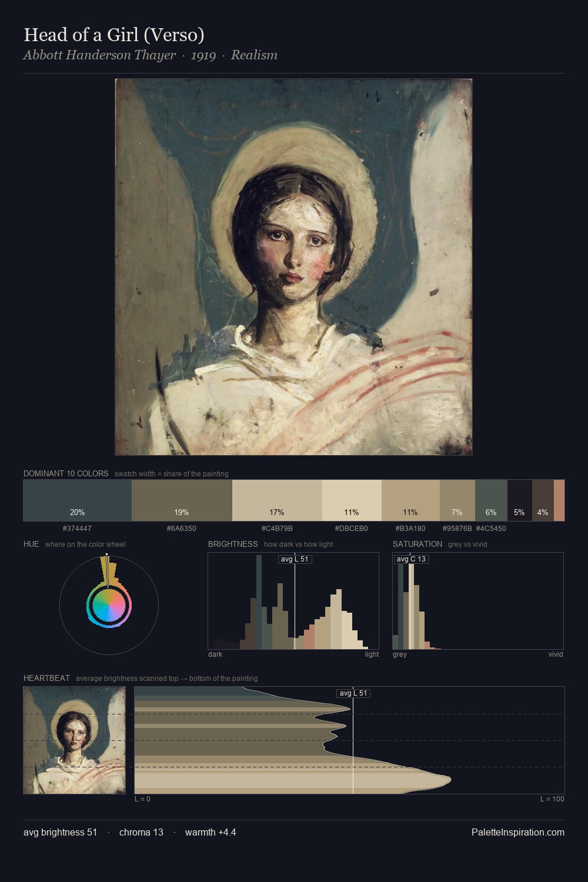Click the 'HEARTBEAT' section heading
Image resolution: width=588 pixels, height=882 pixels.
click(46, 678)
